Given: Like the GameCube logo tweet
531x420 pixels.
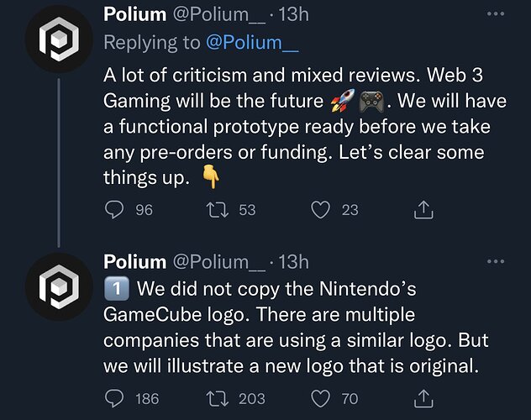Looking at the screenshot, I should [321, 398].
